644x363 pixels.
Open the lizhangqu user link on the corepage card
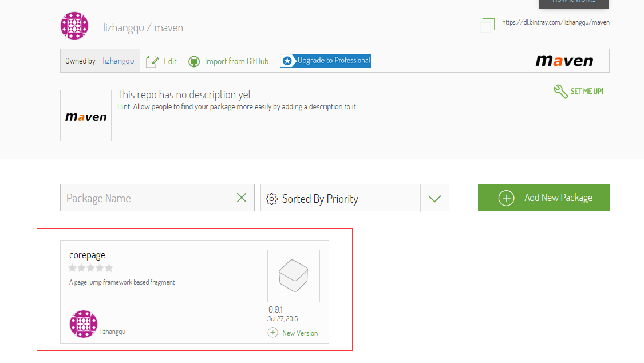click(x=113, y=332)
